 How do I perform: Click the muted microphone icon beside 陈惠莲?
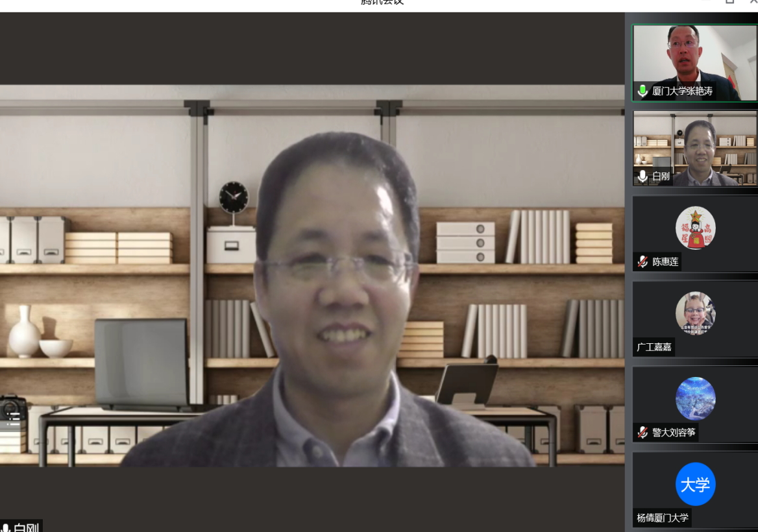tap(642, 262)
